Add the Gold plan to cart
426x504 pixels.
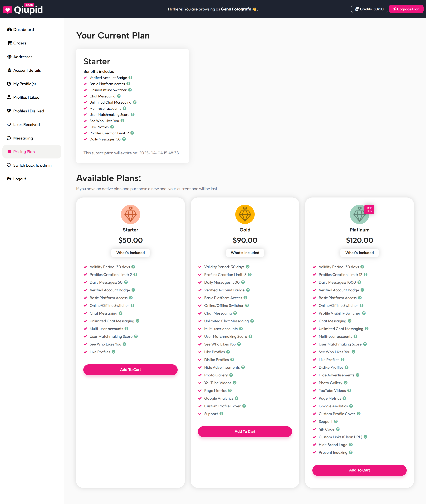tap(245, 431)
